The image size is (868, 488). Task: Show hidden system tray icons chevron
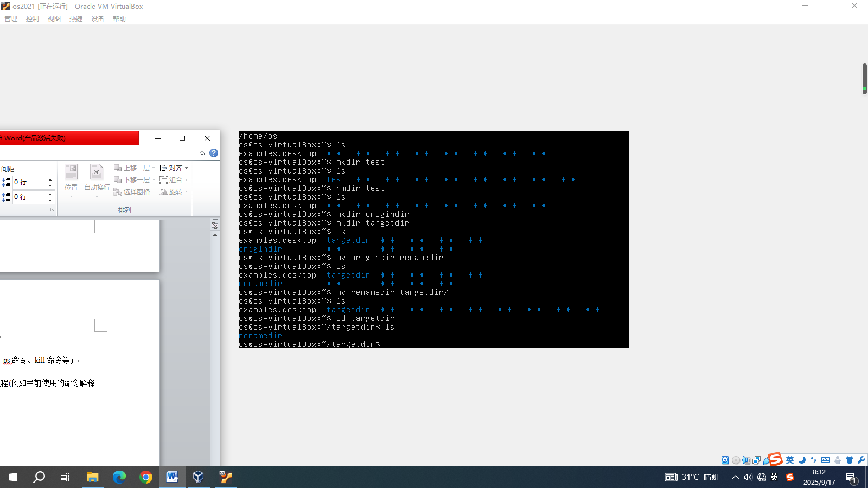735,477
